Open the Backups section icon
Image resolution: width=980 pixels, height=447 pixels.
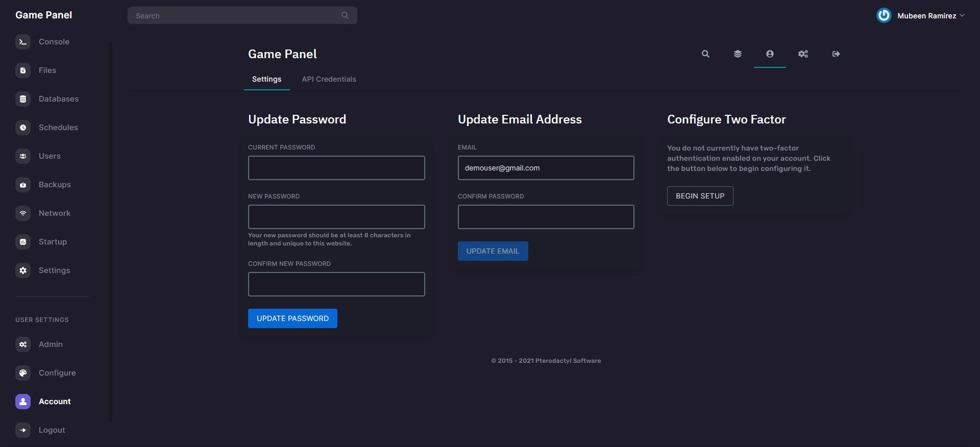click(23, 185)
